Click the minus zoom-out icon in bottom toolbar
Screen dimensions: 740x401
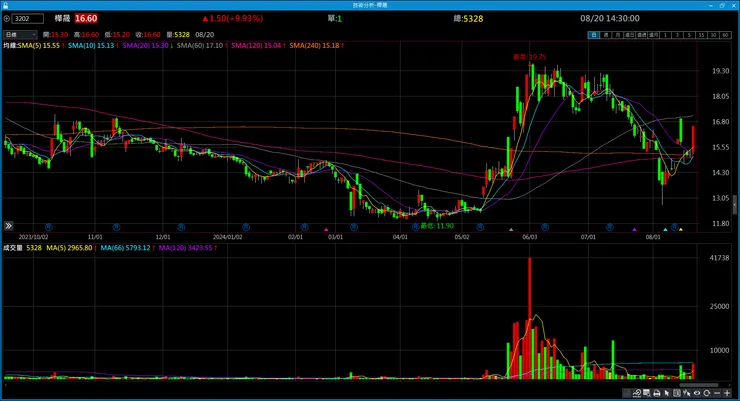coord(717,393)
